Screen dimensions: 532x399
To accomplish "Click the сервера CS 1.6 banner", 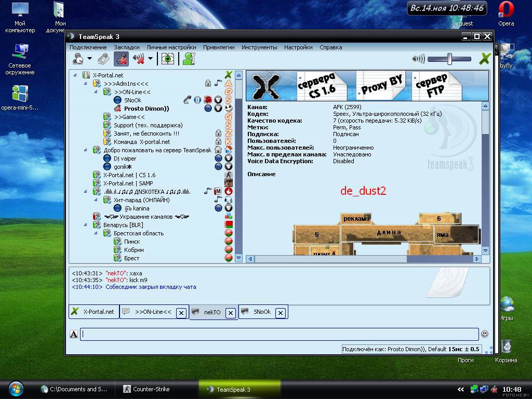I will pyautogui.click(x=321, y=86).
